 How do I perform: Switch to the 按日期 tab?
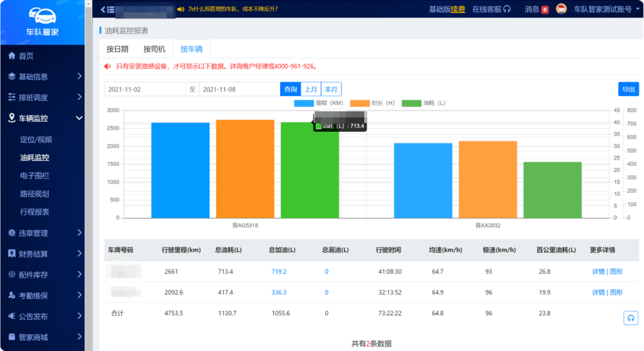click(x=117, y=50)
